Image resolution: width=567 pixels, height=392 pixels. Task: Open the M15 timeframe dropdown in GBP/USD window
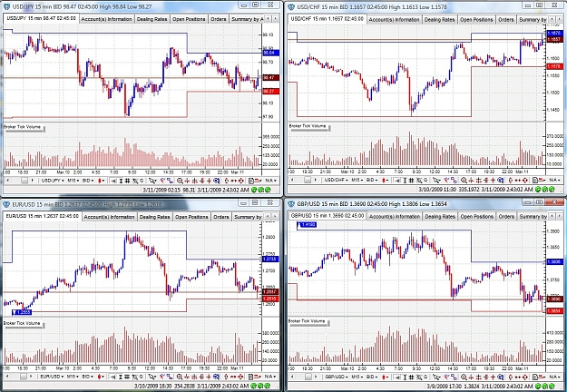pos(357,377)
